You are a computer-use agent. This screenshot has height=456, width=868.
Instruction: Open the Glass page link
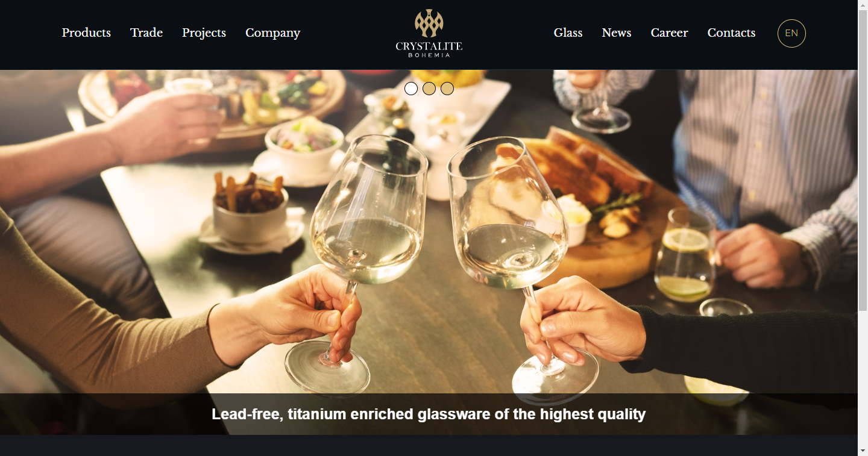click(x=568, y=33)
